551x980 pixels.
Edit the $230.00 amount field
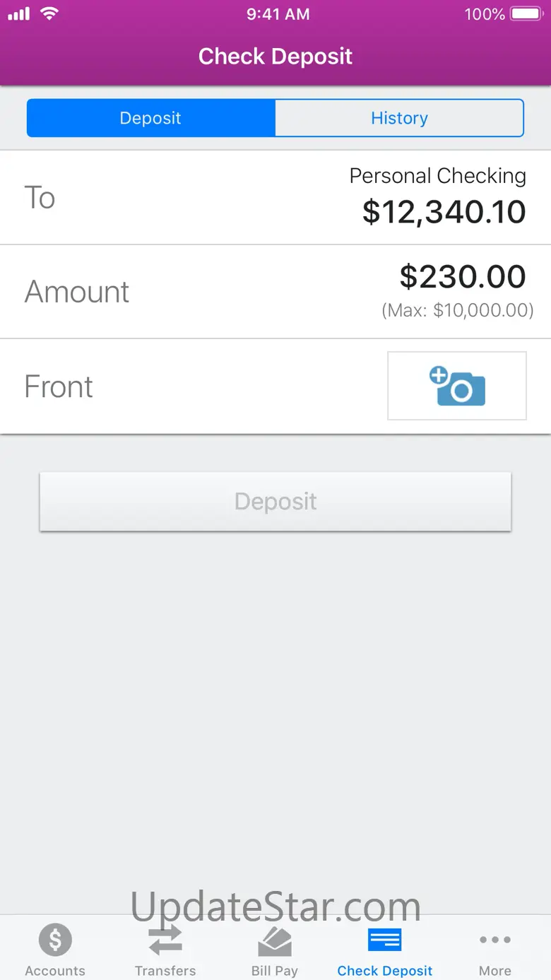coord(462,277)
